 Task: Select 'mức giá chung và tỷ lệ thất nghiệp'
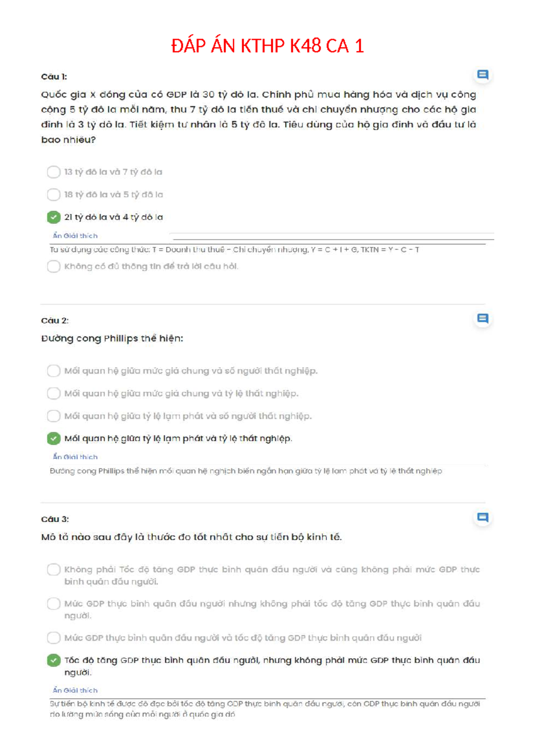[x=53, y=394]
